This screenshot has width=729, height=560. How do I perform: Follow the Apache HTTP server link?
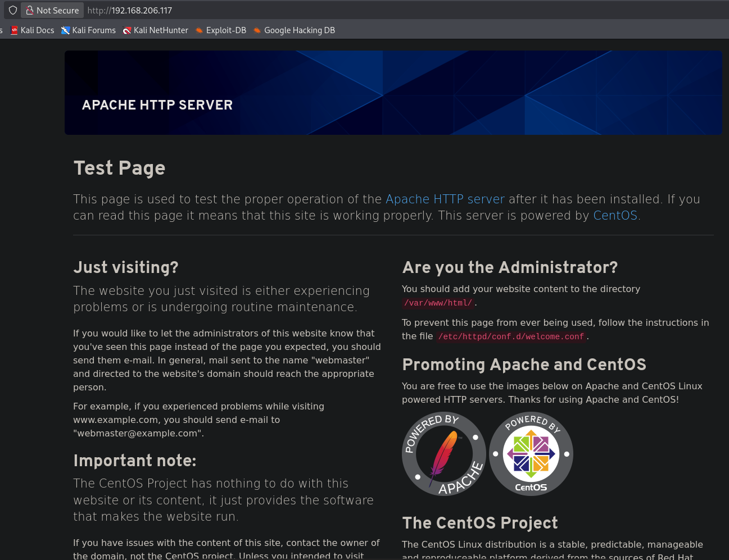click(445, 199)
